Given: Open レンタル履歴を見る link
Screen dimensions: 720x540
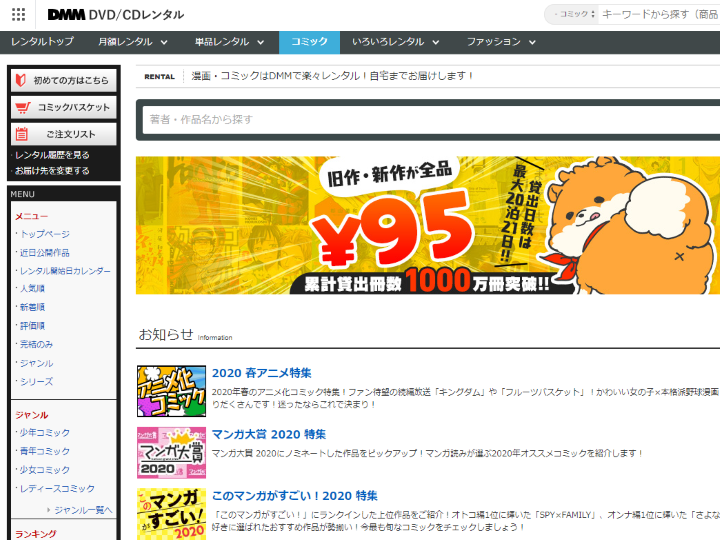Looking at the screenshot, I should [52, 155].
